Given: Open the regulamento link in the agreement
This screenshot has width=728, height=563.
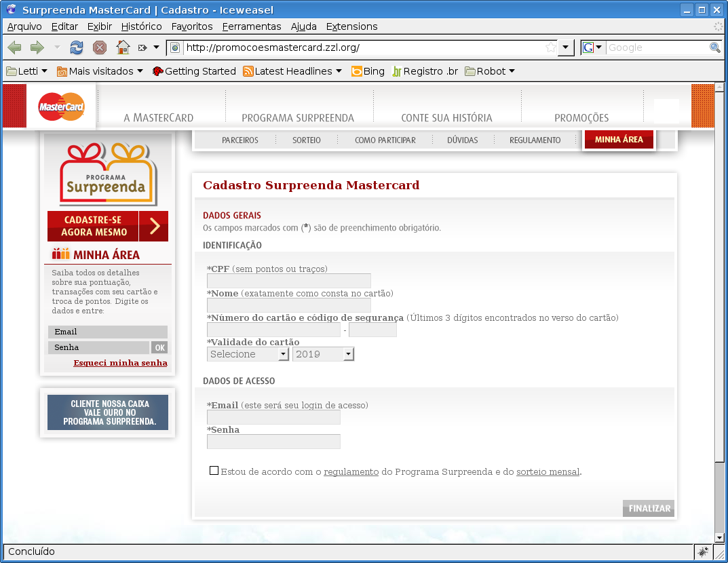Looking at the screenshot, I should tap(351, 471).
